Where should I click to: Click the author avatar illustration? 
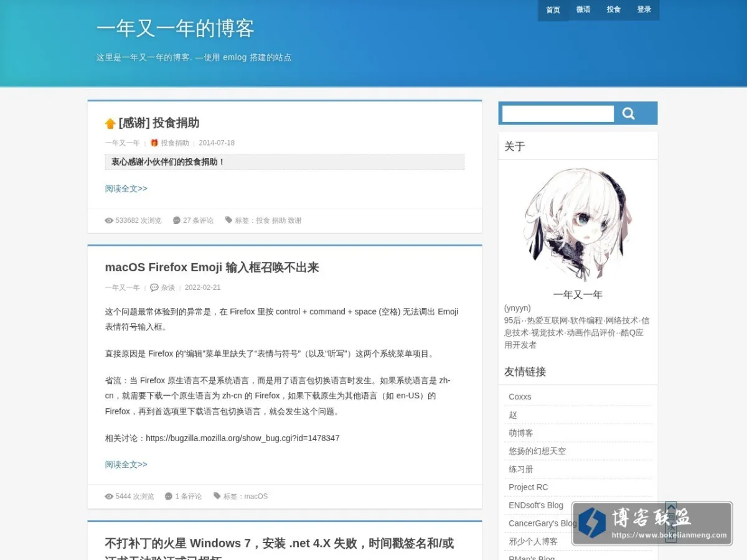pyautogui.click(x=578, y=225)
